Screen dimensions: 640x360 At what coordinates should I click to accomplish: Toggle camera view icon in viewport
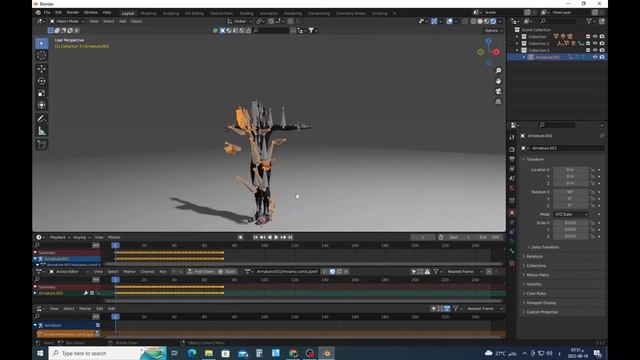tap(498, 91)
